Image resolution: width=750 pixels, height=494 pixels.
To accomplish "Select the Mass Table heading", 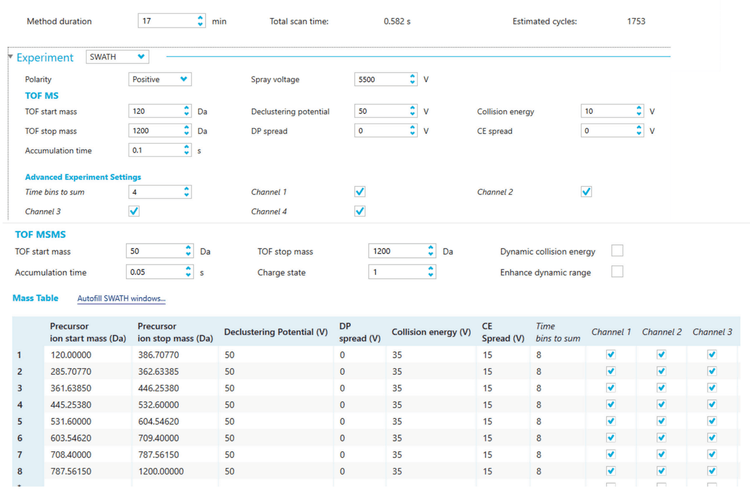I will [35, 298].
